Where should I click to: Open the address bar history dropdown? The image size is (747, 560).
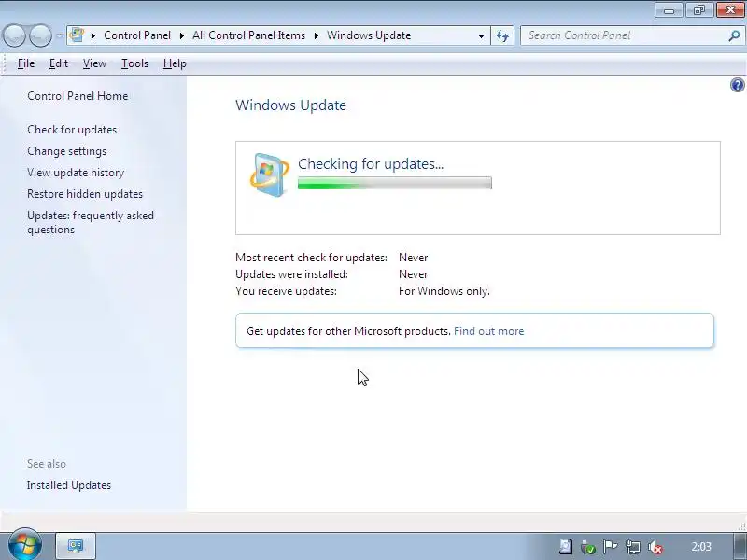pos(481,35)
